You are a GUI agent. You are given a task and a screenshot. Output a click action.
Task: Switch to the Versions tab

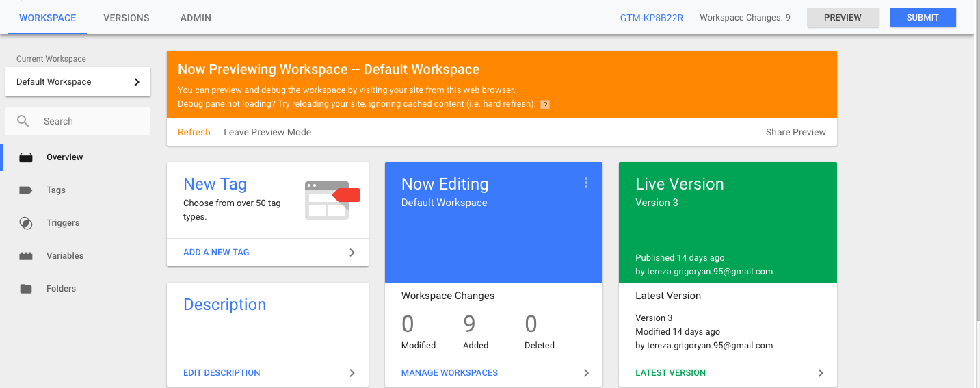click(x=127, y=18)
